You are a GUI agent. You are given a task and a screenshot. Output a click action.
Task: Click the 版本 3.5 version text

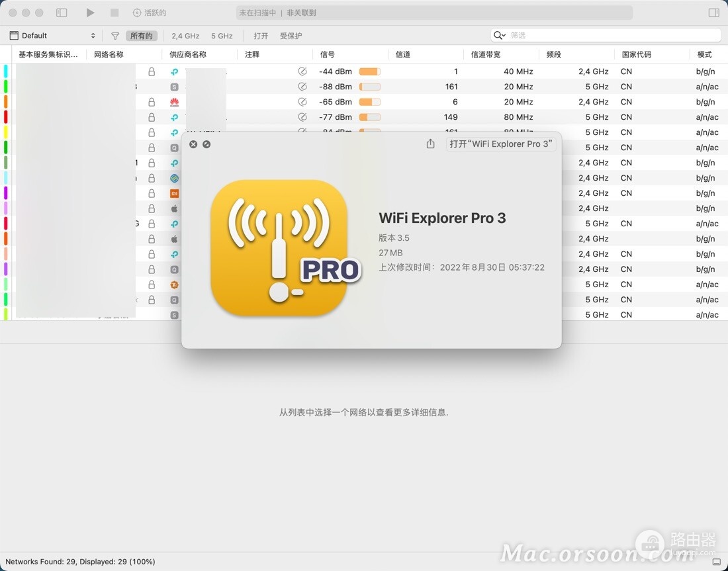(x=394, y=238)
